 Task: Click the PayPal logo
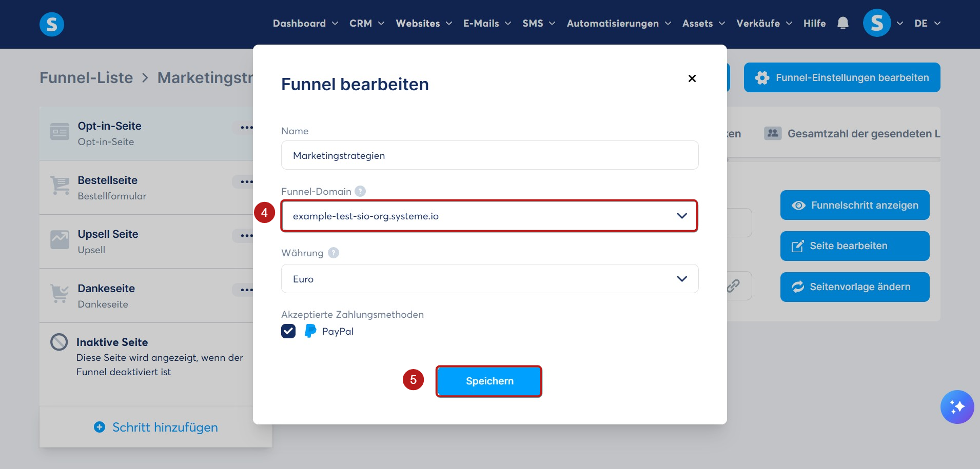pos(310,331)
